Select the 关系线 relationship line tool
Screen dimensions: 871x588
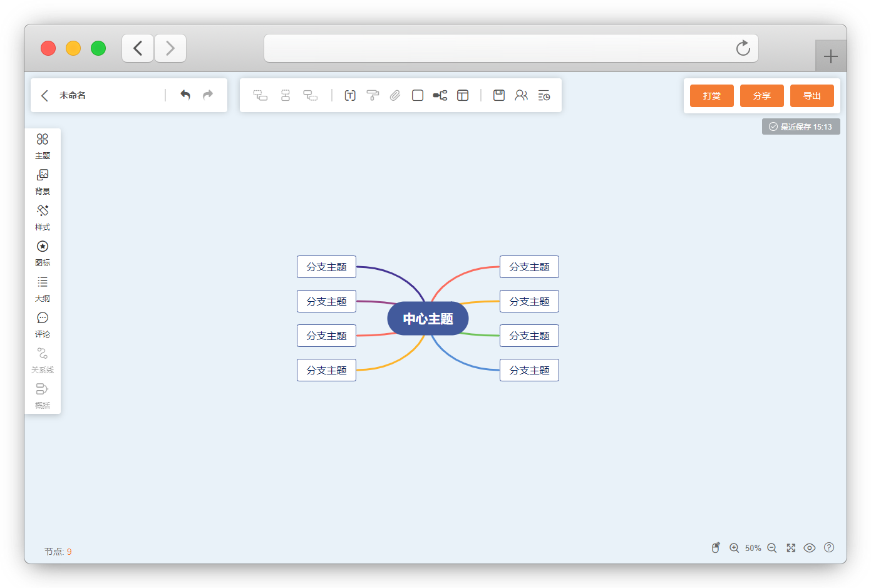[x=43, y=361]
